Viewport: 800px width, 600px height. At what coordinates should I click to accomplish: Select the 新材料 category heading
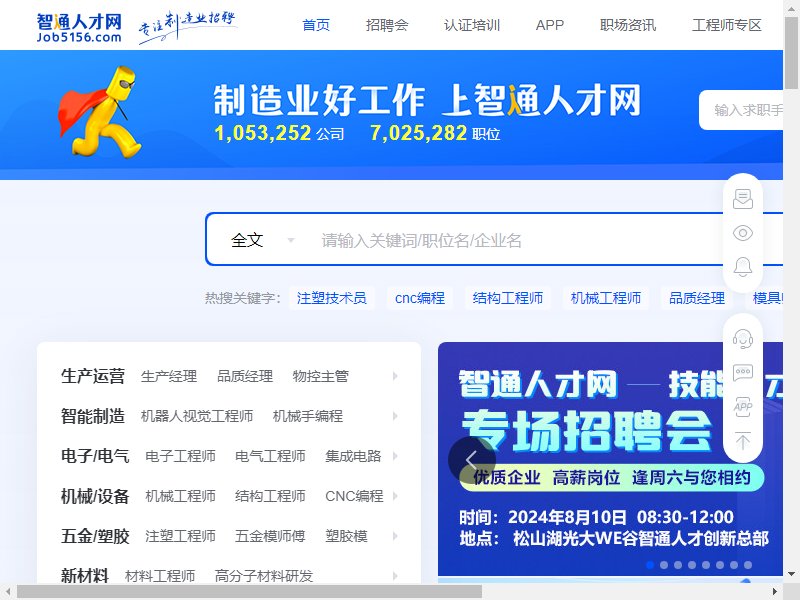[x=85, y=576]
